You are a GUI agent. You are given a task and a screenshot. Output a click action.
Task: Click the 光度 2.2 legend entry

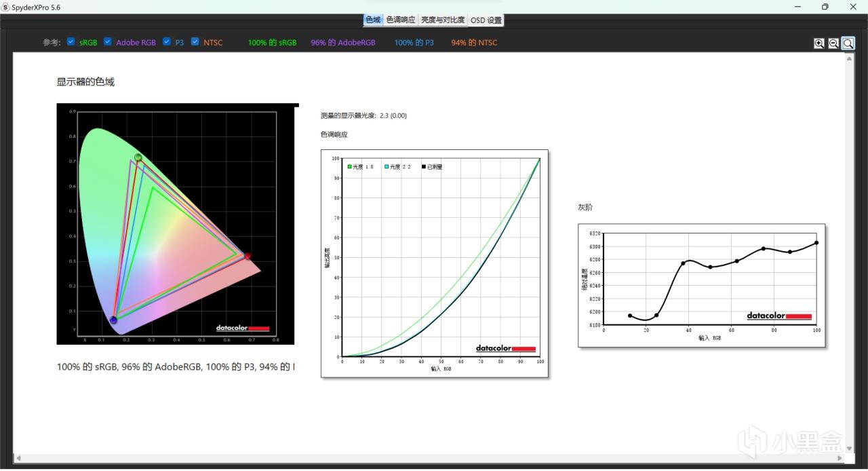point(397,166)
